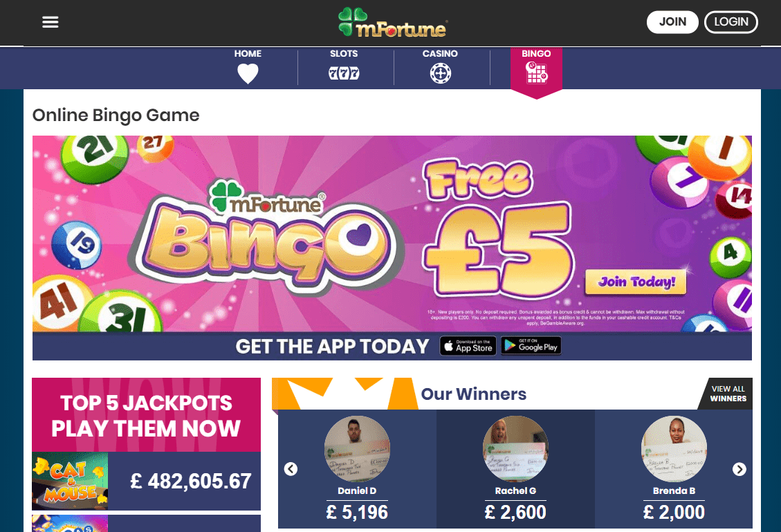781x532 pixels.
Task: Select Daniel D winner photo
Action: [357, 449]
